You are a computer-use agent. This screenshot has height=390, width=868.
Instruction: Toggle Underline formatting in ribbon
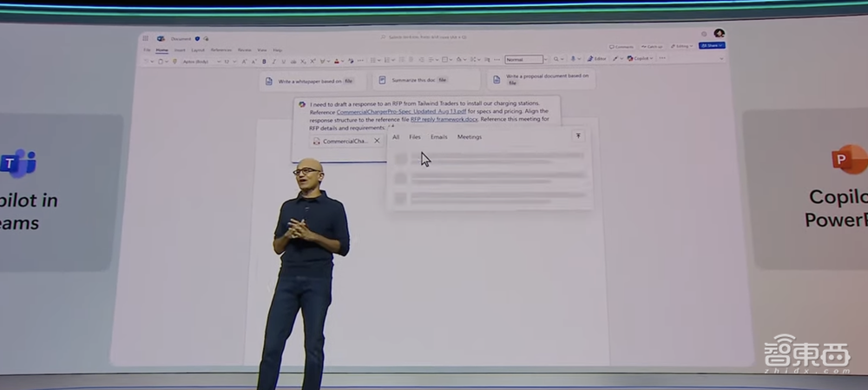(283, 61)
